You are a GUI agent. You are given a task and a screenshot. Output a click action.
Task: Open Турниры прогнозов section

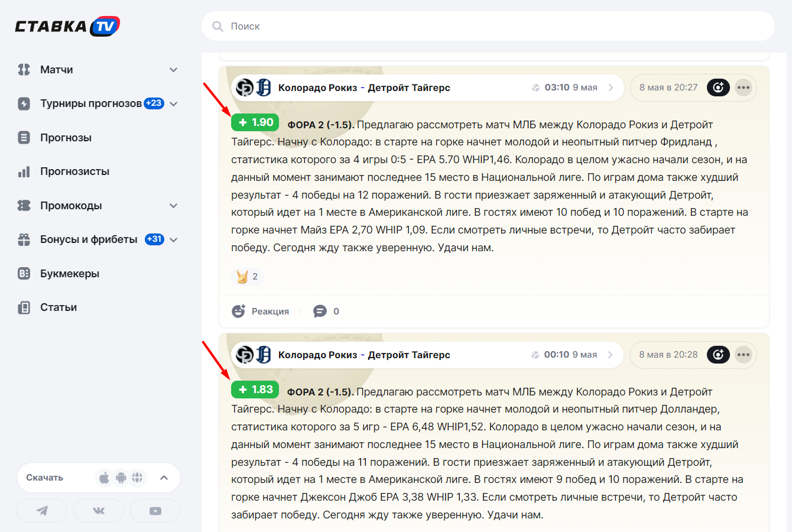pos(91,103)
